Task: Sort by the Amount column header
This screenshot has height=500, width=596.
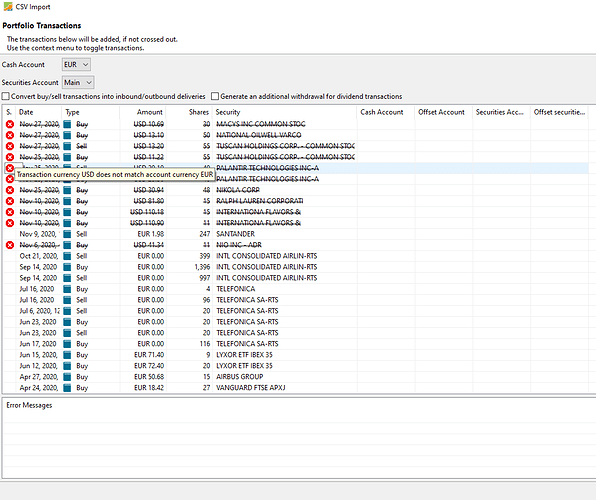Action: tap(143, 112)
